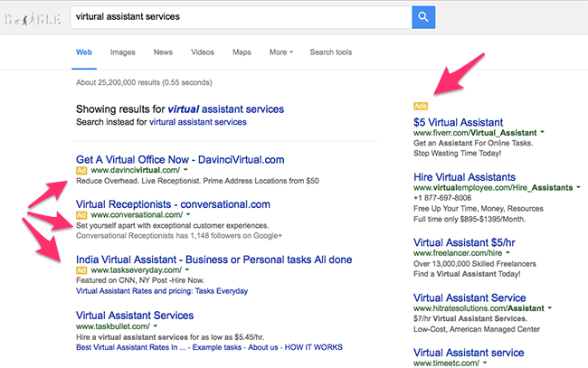Click Ad badge next to davincivirtual.com
588x368 pixels.
(81, 170)
